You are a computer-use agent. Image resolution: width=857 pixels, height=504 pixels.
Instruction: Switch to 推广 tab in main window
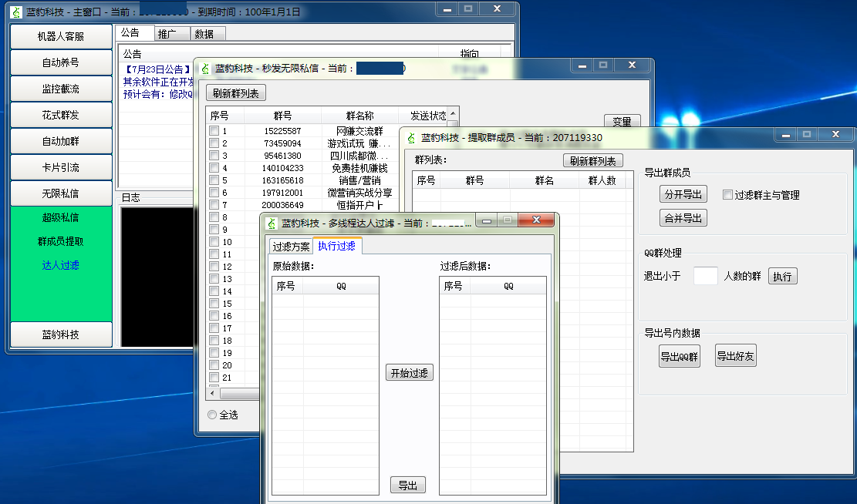coord(171,34)
